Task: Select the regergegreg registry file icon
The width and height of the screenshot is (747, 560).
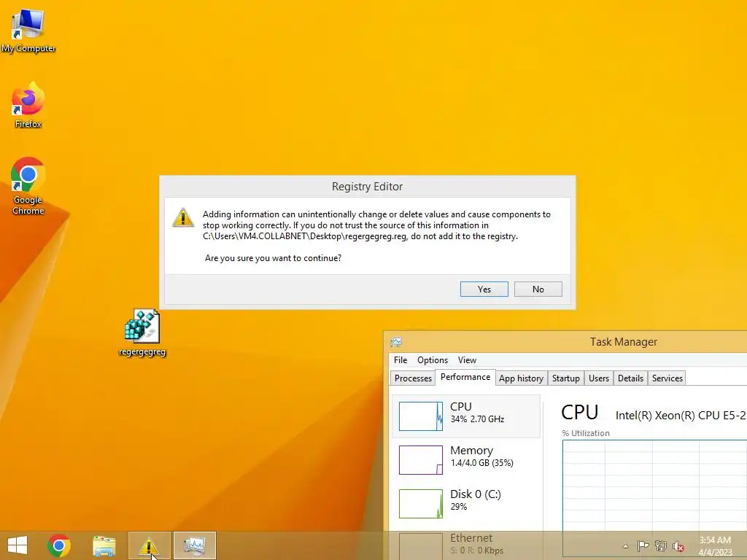Action: [142, 332]
